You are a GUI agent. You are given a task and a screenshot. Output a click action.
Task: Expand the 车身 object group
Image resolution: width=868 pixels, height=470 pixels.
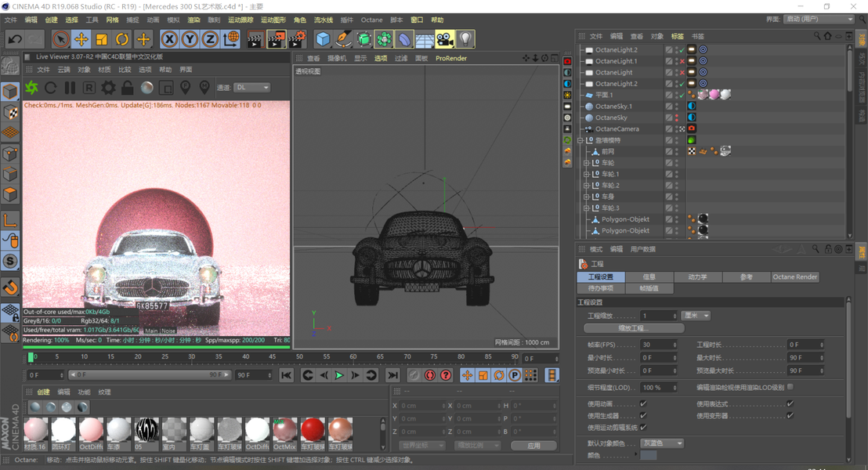[x=586, y=197]
